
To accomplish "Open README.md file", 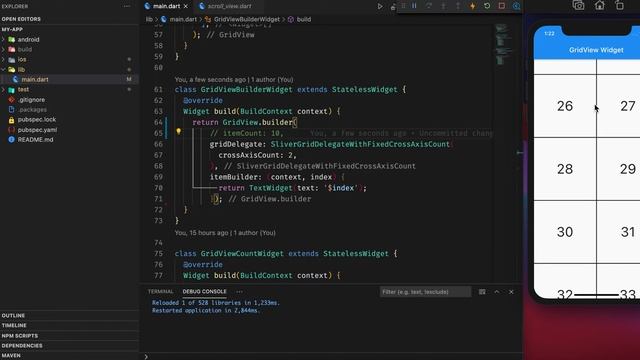I will pos(69,140).
